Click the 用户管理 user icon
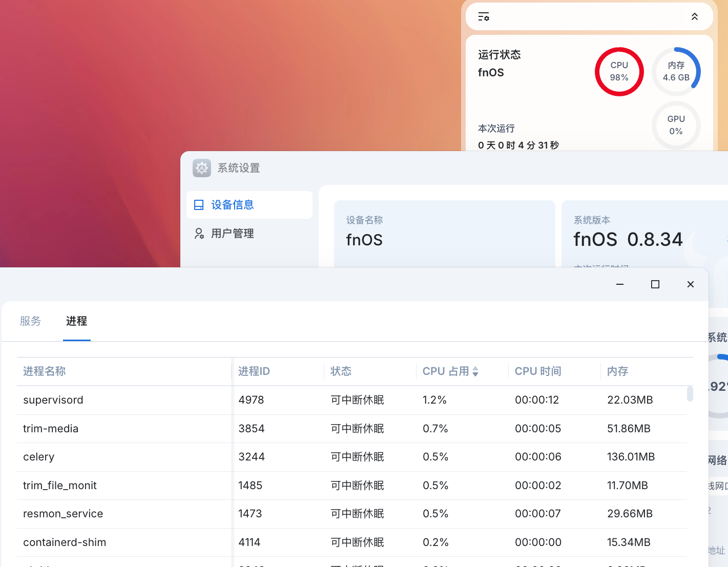The width and height of the screenshot is (728, 567). [199, 234]
